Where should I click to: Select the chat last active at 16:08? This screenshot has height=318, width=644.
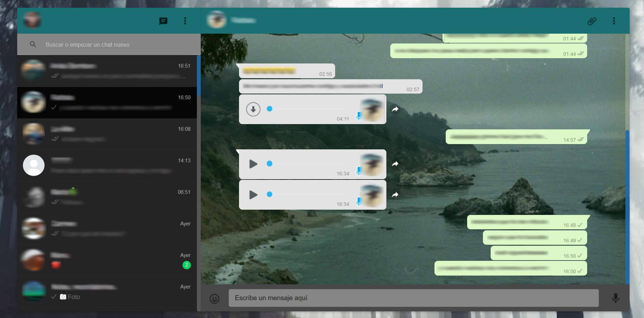pos(105,134)
